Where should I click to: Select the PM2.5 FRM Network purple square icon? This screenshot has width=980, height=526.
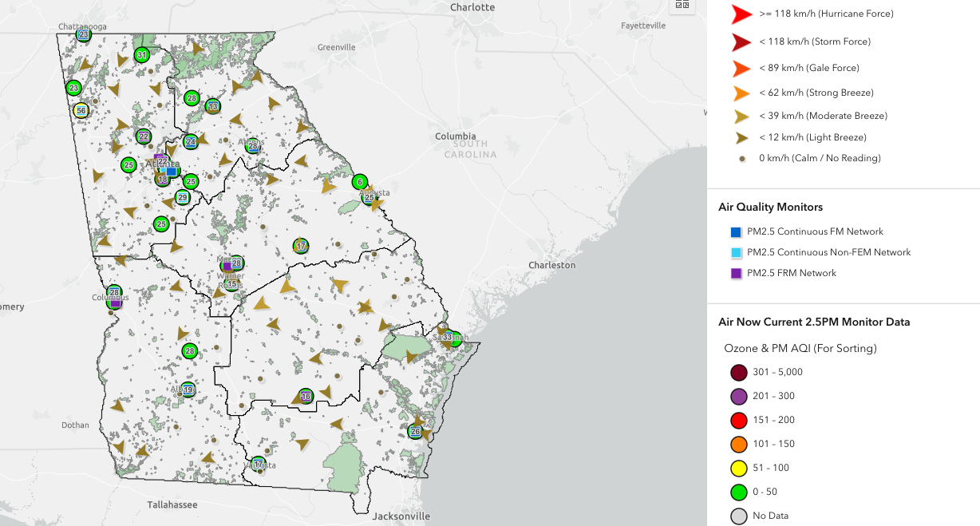click(736, 272)
